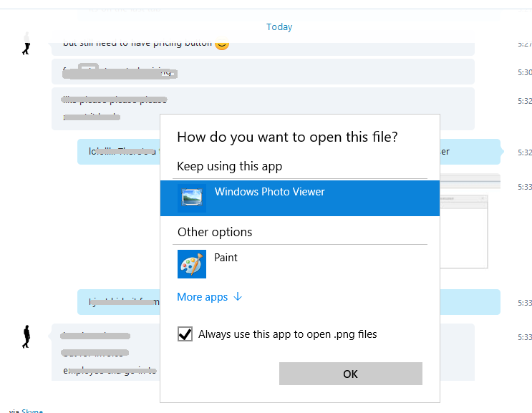The height and width of the screenshot is (413, 532).
Task: Click the 'Keep using this app' heading
Action: [x=230, y=167]
